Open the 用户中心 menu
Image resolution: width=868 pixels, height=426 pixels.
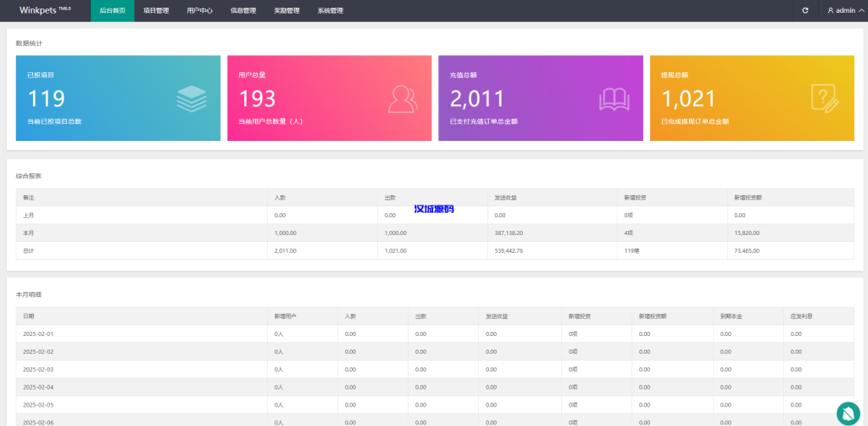click(x=199, y=11)
